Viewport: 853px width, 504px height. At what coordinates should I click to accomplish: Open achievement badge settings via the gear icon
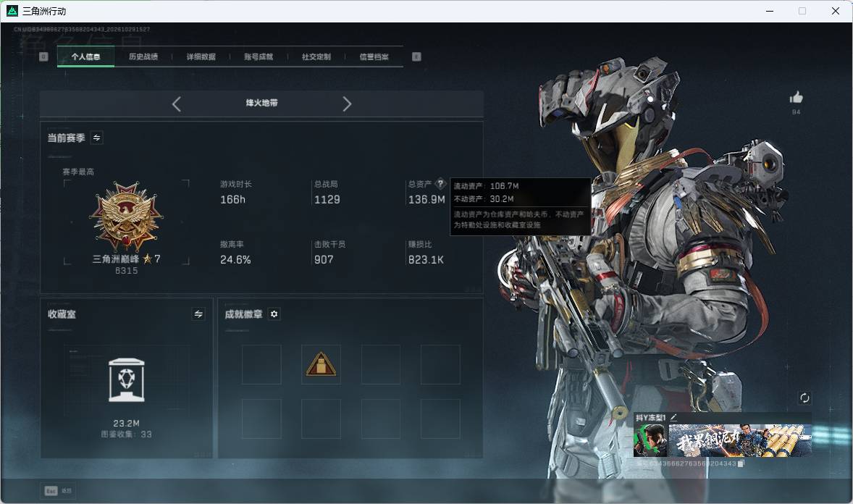(x=274, y=314)
